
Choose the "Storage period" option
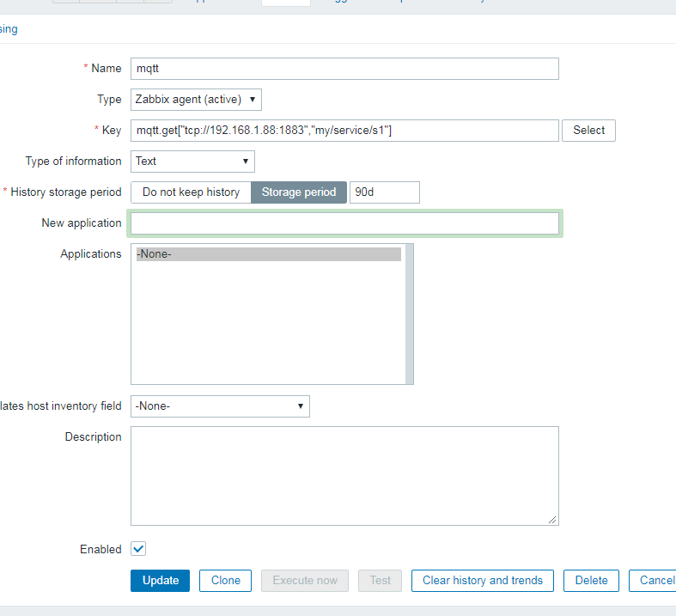(299, 192)
